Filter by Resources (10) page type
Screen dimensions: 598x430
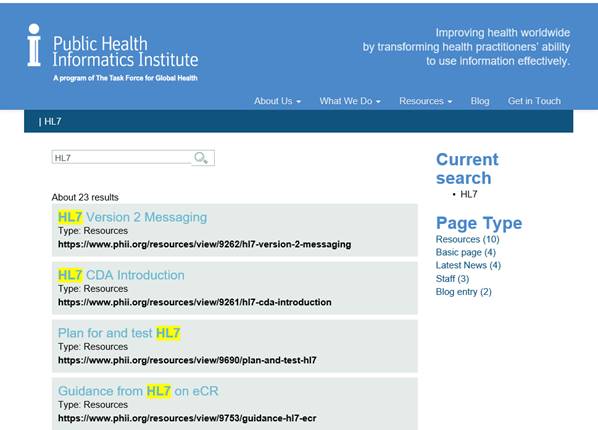467,239
